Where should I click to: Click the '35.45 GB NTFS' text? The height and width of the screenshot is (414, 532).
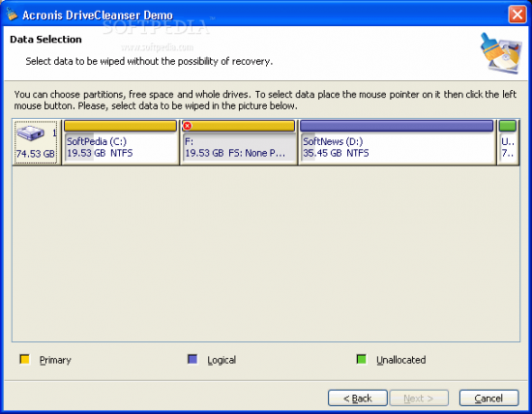pos(336,153)
